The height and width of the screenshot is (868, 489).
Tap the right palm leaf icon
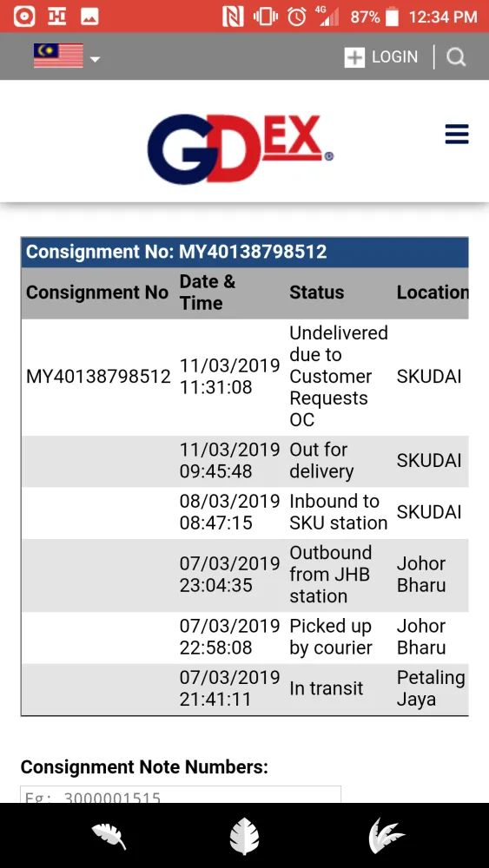386,836
